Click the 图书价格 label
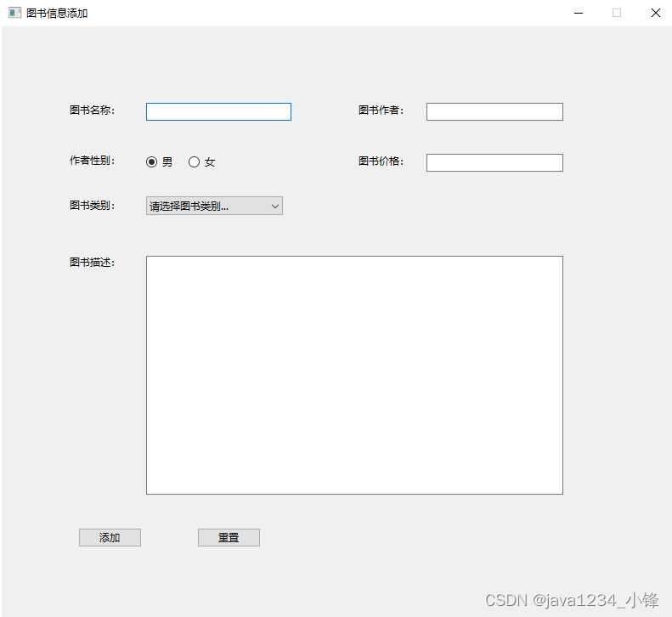This screenshot has height=617, width=672. coord(381,161)
